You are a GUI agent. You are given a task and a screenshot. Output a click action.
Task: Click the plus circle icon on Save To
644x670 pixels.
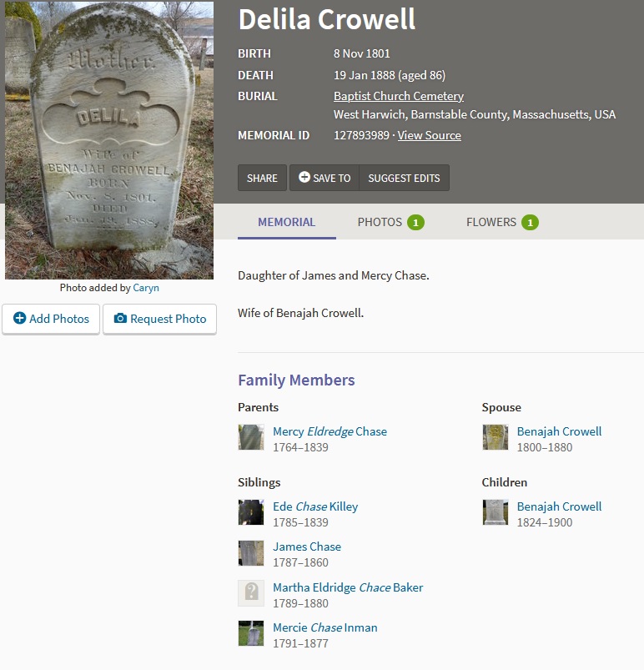304,177
